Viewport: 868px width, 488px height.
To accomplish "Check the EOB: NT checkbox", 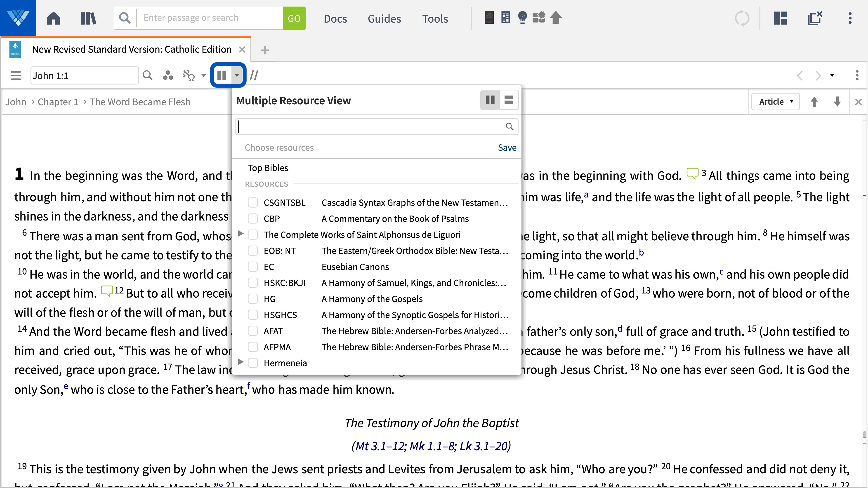I will (x=253, y=251).
